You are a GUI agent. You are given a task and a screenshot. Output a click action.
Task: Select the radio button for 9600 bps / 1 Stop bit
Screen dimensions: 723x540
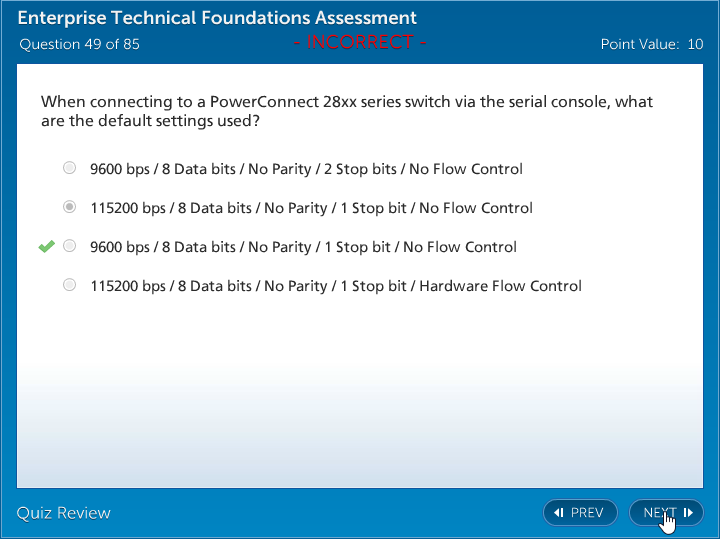click(x=69, y=246)
